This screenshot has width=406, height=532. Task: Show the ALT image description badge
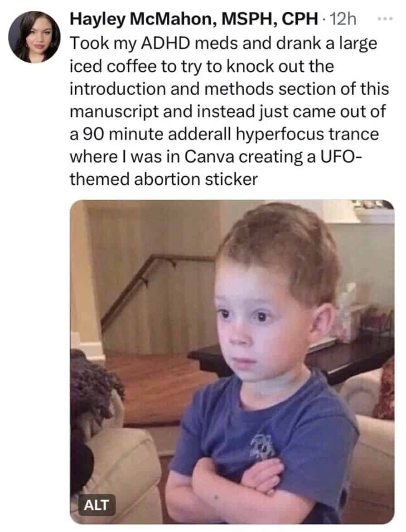97,505
